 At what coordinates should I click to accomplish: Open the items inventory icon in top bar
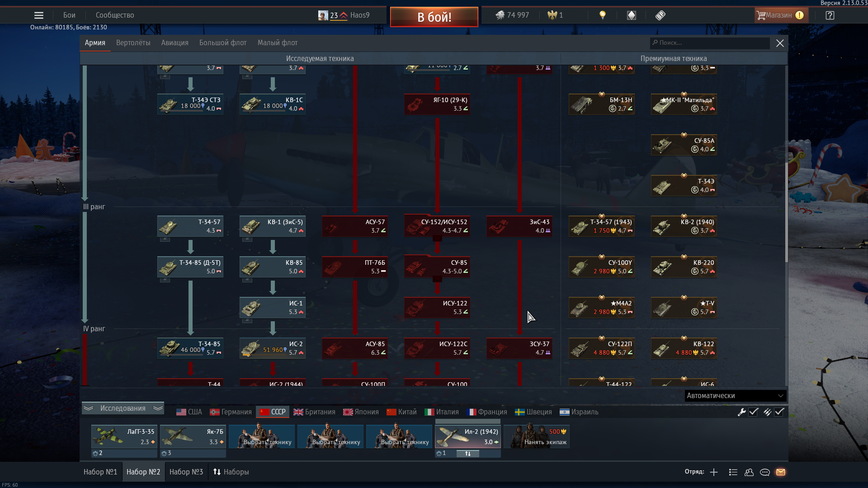pos(632,15)
